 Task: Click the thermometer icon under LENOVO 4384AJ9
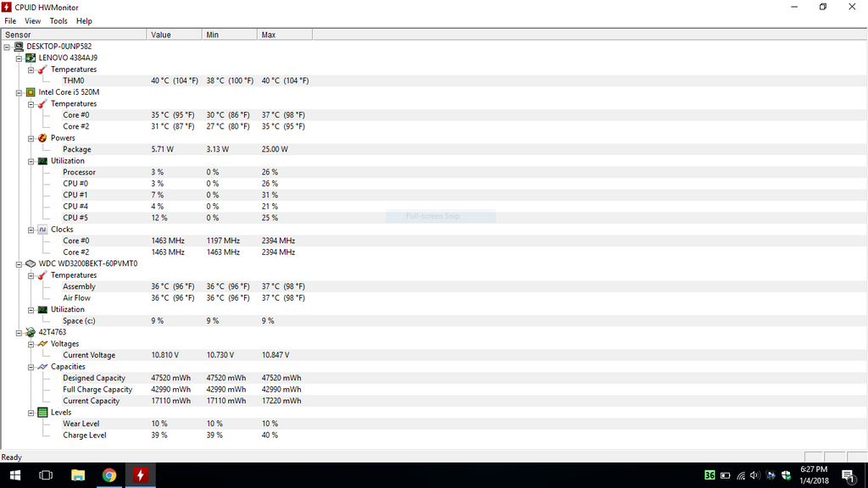click(x=42, y=69)
